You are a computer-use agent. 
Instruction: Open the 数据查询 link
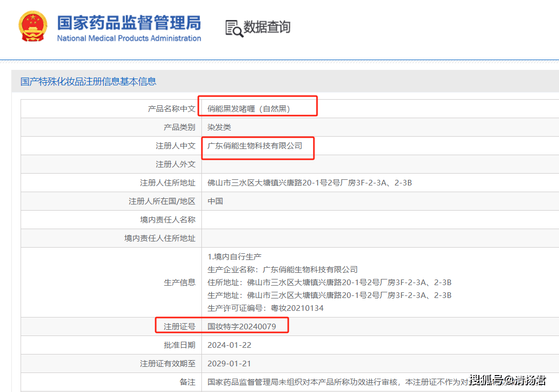[267, 27]
